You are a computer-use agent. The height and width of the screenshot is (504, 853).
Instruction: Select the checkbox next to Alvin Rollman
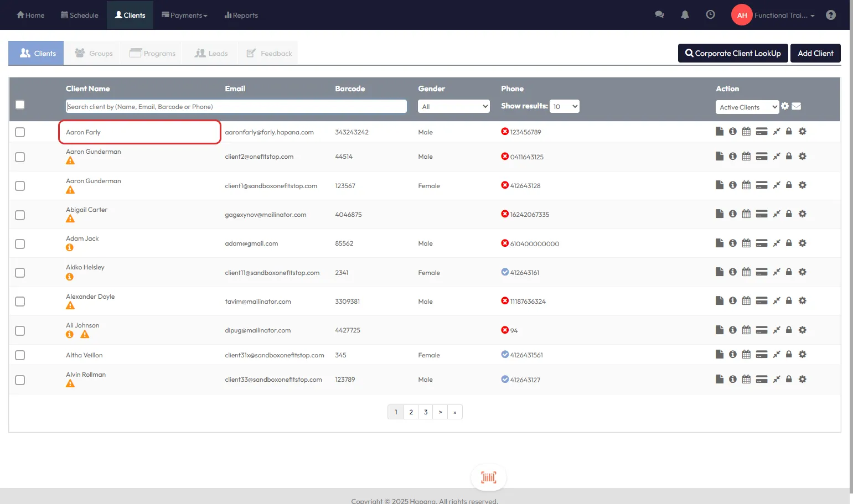(20, 380)
